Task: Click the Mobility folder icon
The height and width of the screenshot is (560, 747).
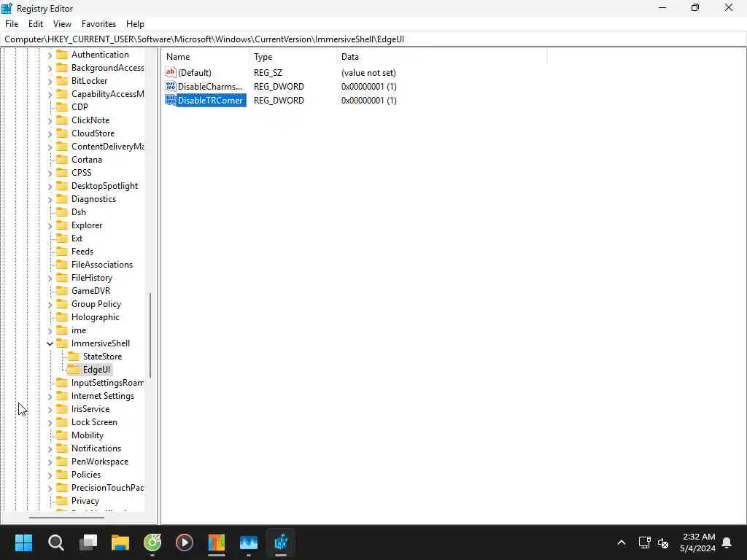Action: point(62,435)
